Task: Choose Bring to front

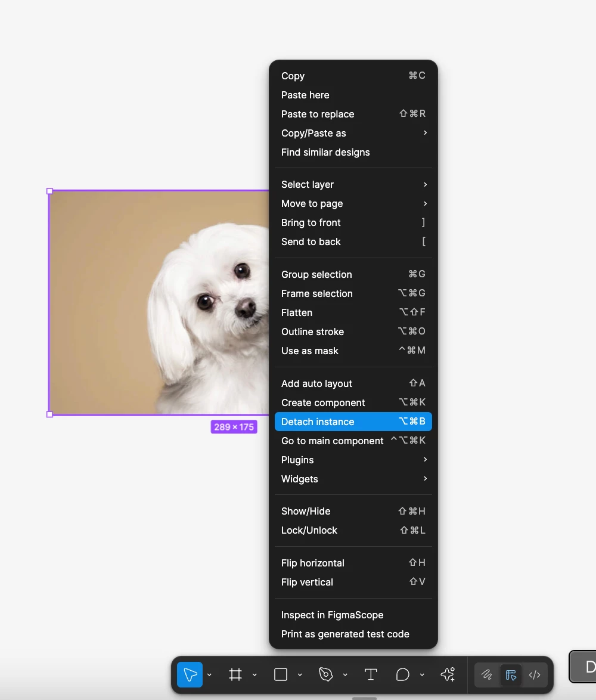Action: click(353, 222)
